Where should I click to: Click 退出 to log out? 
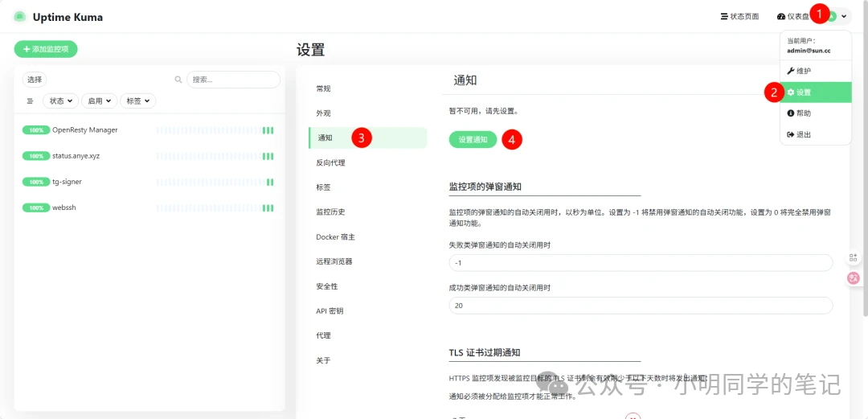[816, 134]
